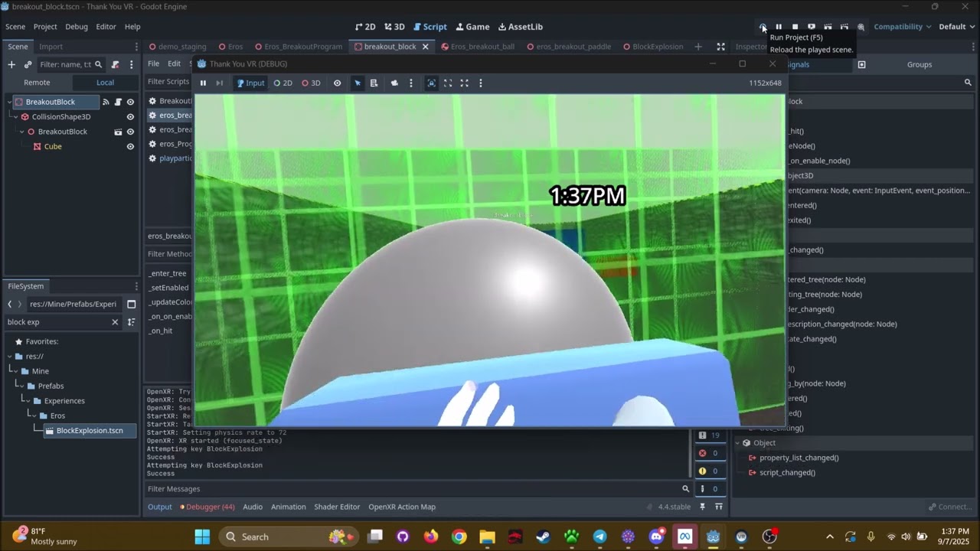Select the arrow select tool in game window
The height and width of the screenshot is (551, 980).
[358, 83]
